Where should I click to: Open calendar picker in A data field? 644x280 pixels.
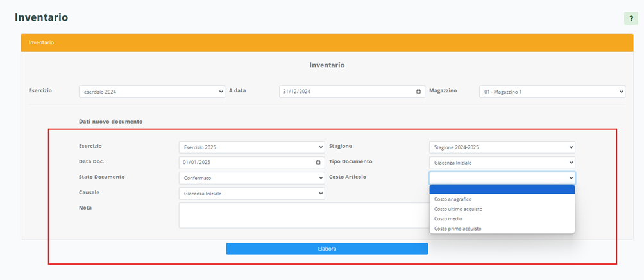point(419,92)
